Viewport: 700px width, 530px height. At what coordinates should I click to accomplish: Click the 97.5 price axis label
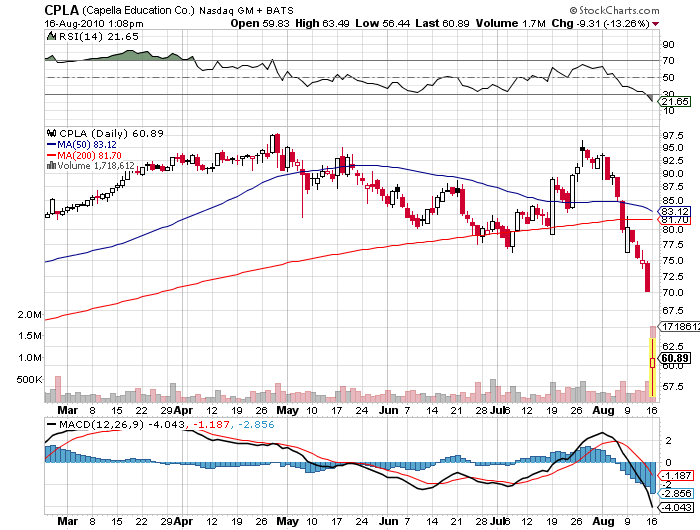673,135
